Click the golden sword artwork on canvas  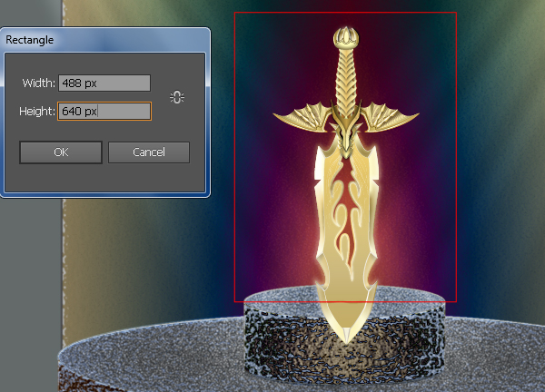point(346,184)
